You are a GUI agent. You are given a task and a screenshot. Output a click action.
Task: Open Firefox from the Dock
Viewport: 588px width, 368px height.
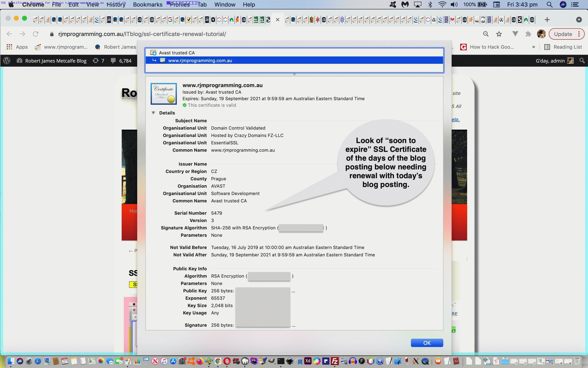(x=200, y=361)
